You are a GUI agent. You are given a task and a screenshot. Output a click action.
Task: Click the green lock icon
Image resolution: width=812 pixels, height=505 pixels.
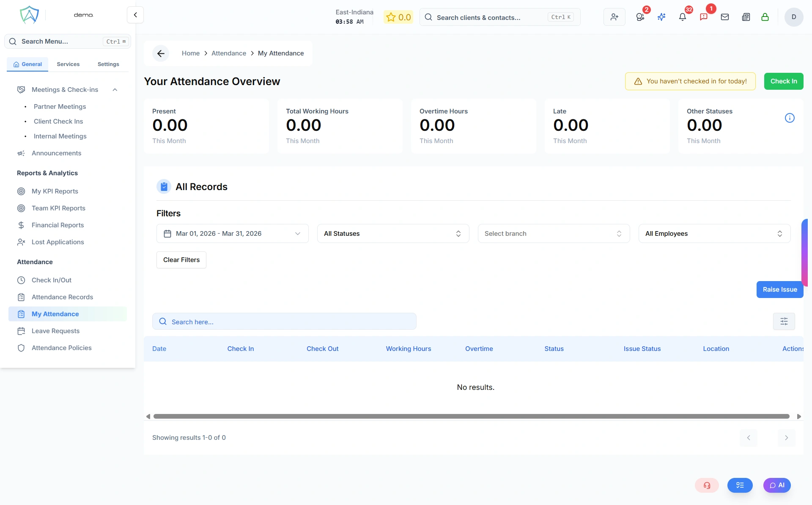[765, 17]
